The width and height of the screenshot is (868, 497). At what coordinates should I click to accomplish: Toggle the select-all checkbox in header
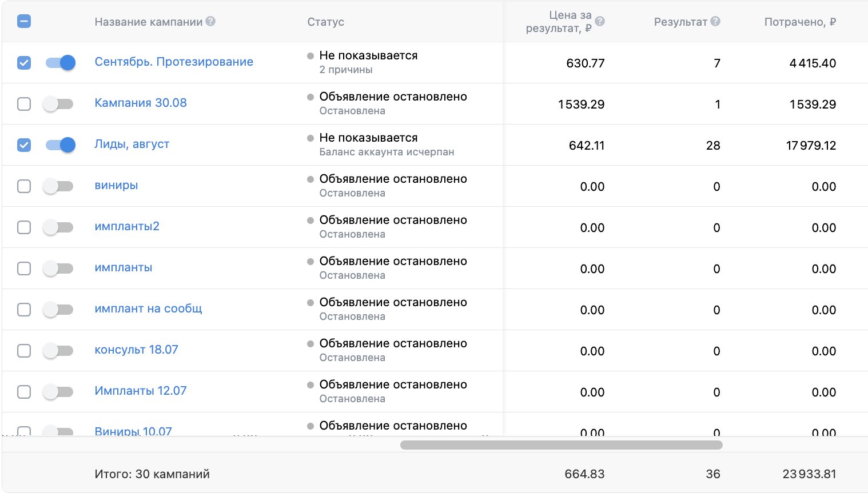click(24, 22)
